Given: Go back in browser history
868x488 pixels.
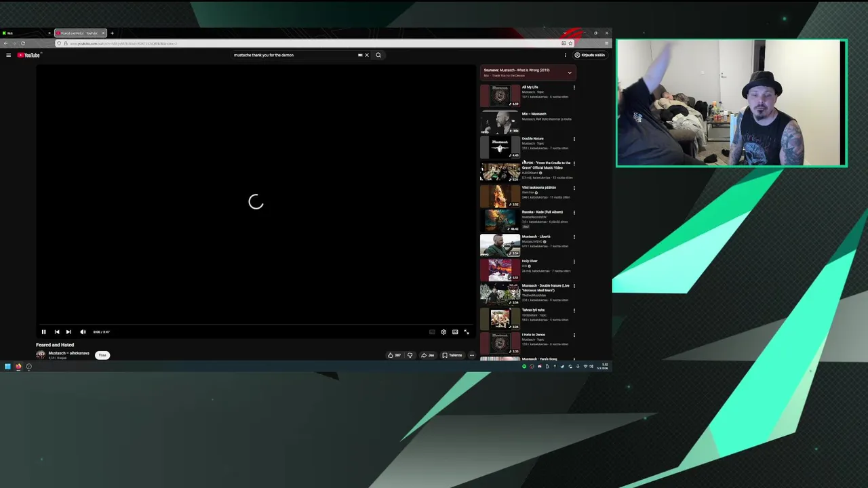Looking at the screenshot, I should click(5, 43).
